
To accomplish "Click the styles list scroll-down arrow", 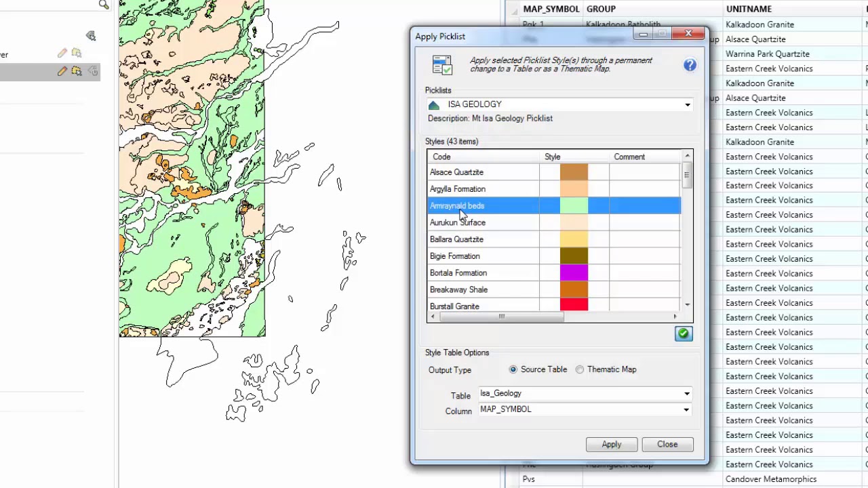I will click(x=687, y=305).
